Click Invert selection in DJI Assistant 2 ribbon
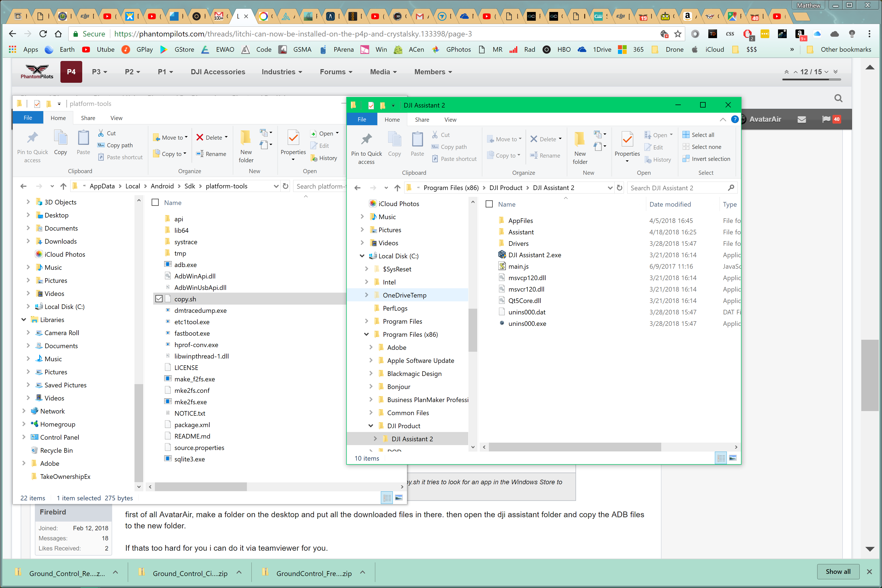Viewport: 882px width, 588px height. [x=706, y=159]
